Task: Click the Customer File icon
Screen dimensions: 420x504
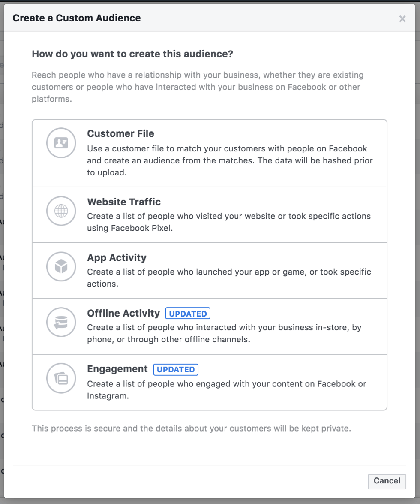Action: tap(61, 142)
